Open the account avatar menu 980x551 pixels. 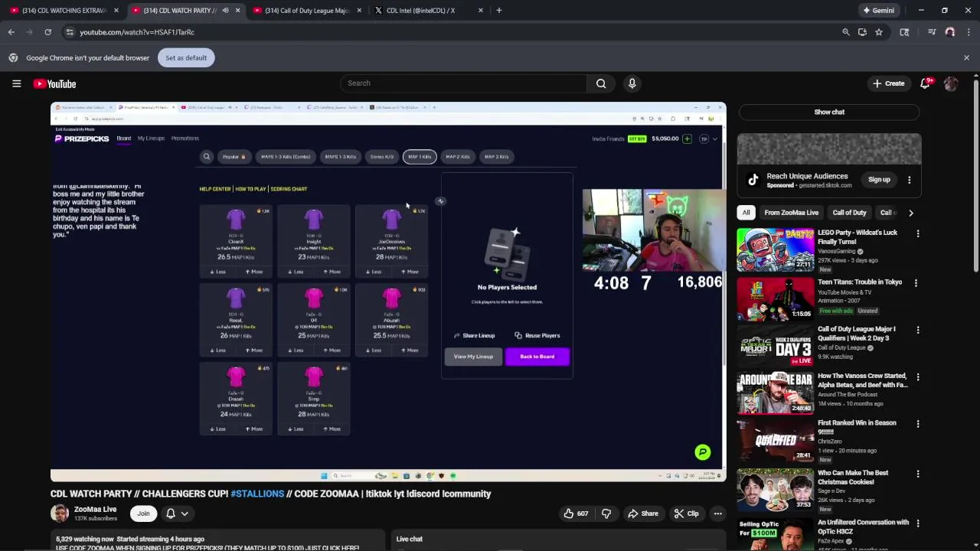point(951,83)
